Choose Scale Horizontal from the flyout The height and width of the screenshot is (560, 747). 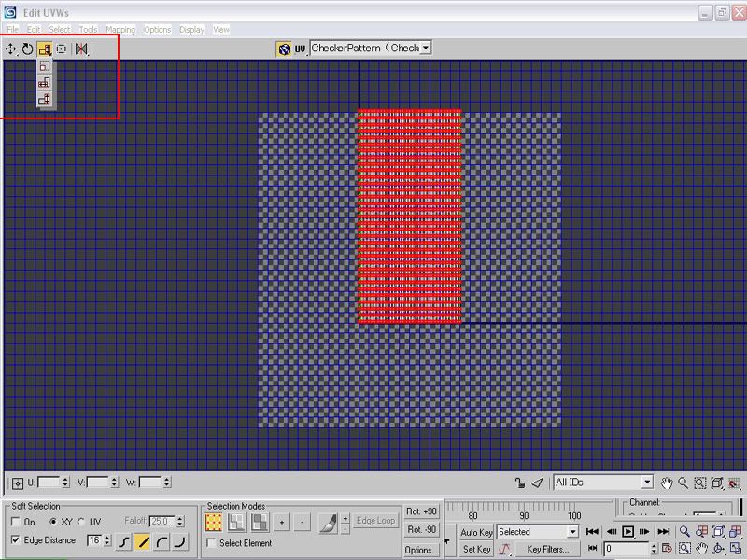(45, 83)
